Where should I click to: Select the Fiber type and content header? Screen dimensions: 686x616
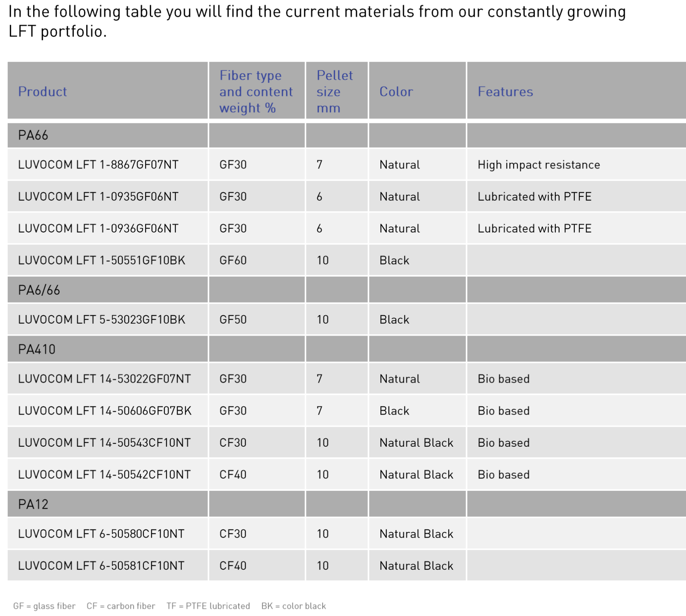(256, 92)
